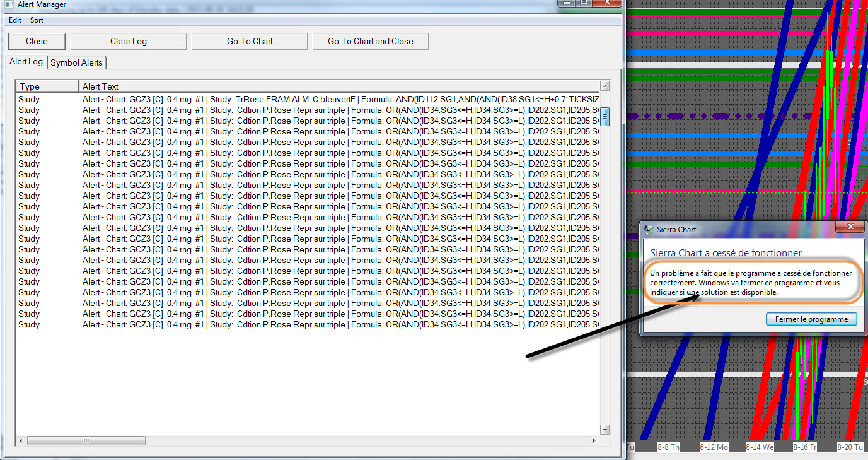Click the Sierra Chart dialog title icon
This screenshot has height=460, width=868.
click(649, 230)
